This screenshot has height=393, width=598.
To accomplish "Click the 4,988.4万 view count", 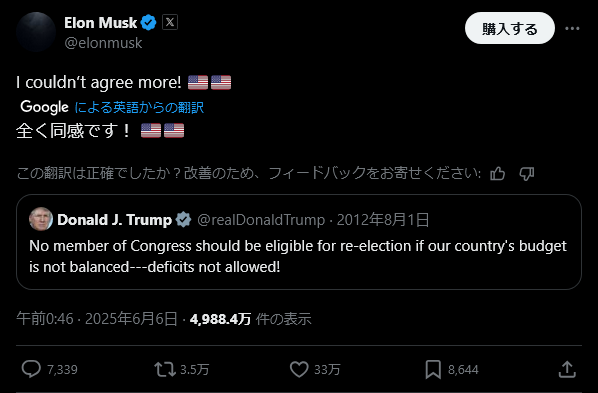I will click(x=220, y=319).
